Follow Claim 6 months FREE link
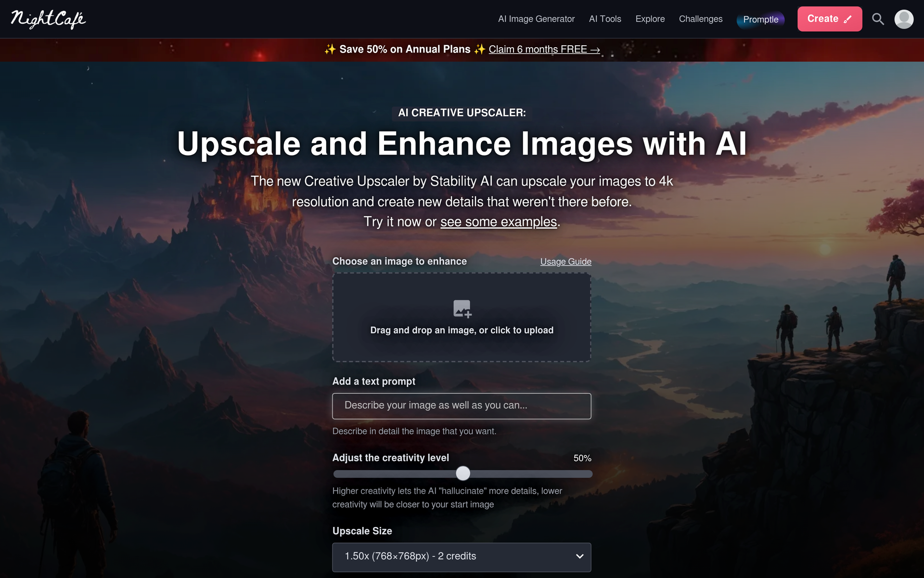 coord(544,49)
